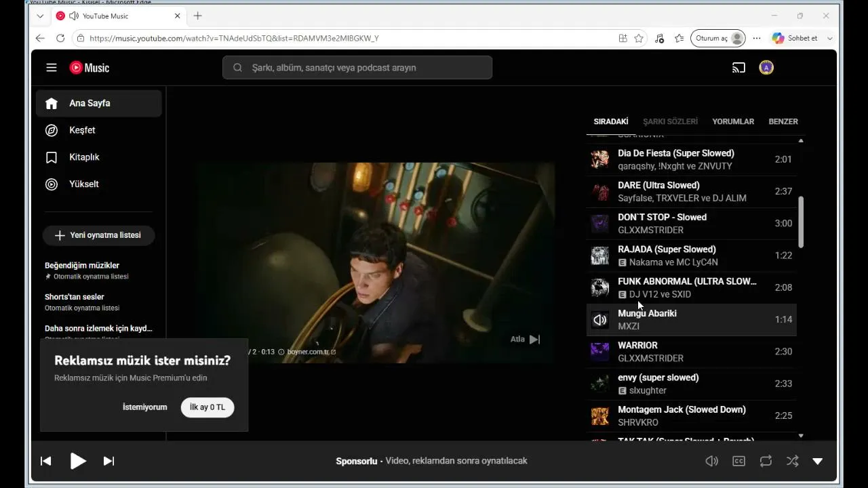The width and height of the screenshot is (868, 488).
Task: Dismiss the Premium offer with İstemiyorum
Action: (144, 407)
